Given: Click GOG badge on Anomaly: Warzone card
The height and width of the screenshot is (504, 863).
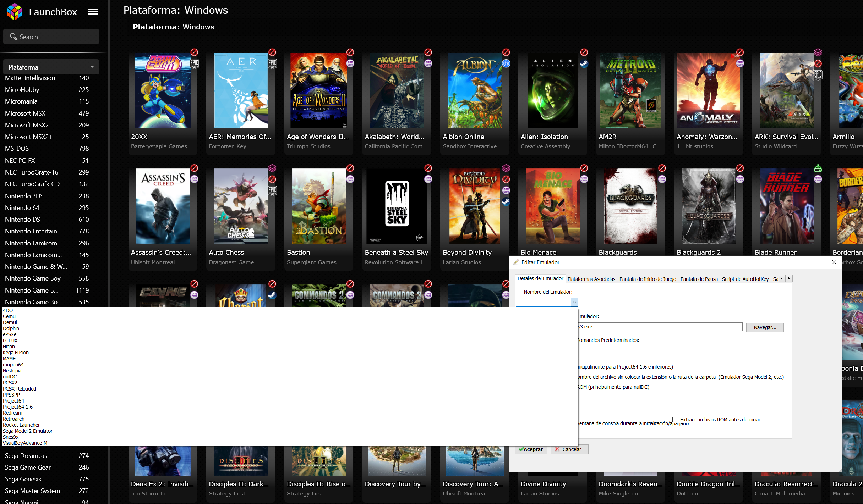Looking at the screenshot, I should 740,63.
